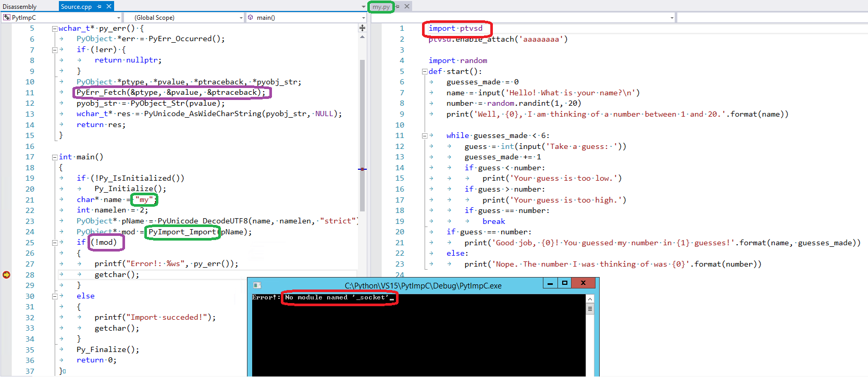Collapse the else block at line 30
This screenshot has width=868, height=377.
(54, 296)
